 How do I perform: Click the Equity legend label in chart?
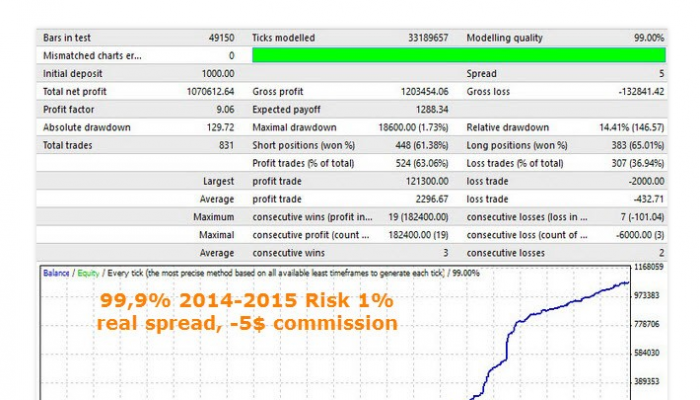pyautogui.click(x=88, y=273)
